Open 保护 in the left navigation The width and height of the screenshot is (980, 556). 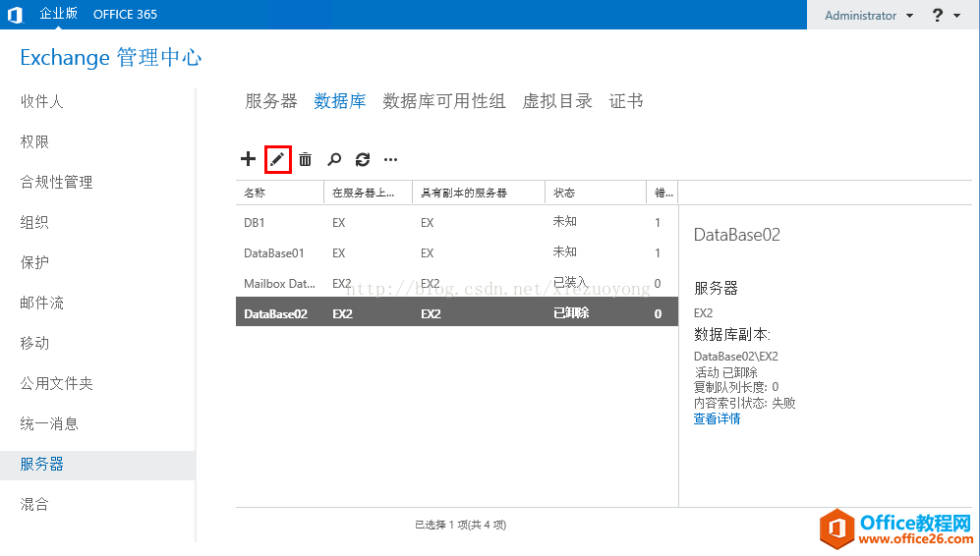coord(34,262)
